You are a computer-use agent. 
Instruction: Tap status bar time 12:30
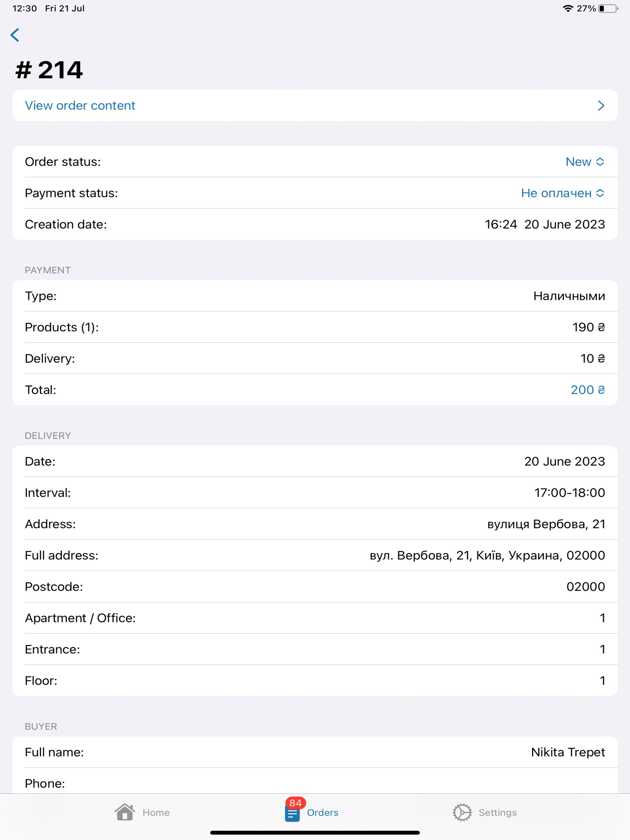click(25, 8)
